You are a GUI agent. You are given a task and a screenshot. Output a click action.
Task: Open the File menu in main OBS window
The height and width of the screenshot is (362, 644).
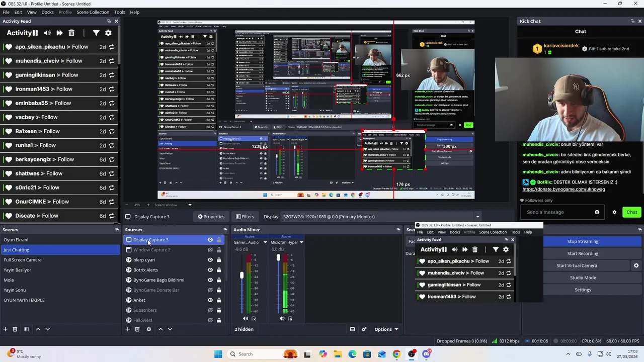[6, 12]
